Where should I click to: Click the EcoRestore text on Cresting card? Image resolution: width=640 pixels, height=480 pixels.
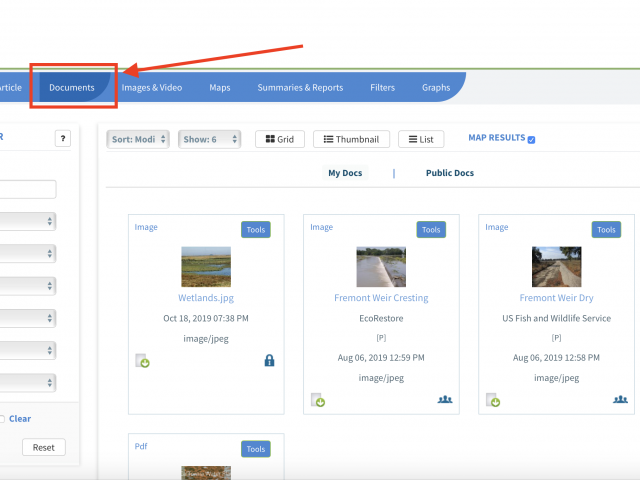click(x=381, y=318)
